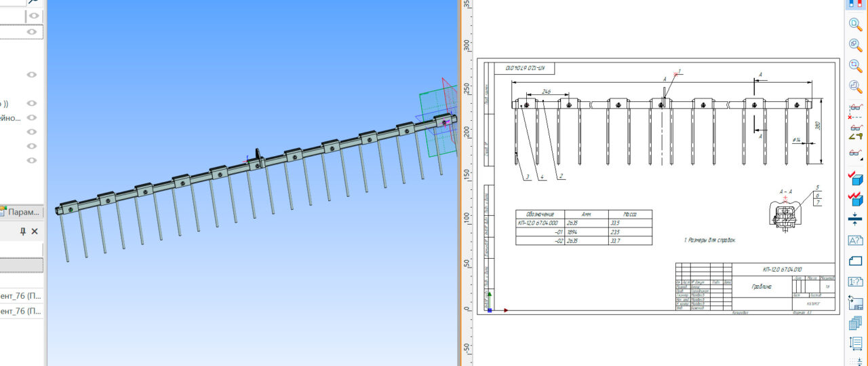
Task: Click the line spacing icon with vertical arrow
Action: click(855, 345)
